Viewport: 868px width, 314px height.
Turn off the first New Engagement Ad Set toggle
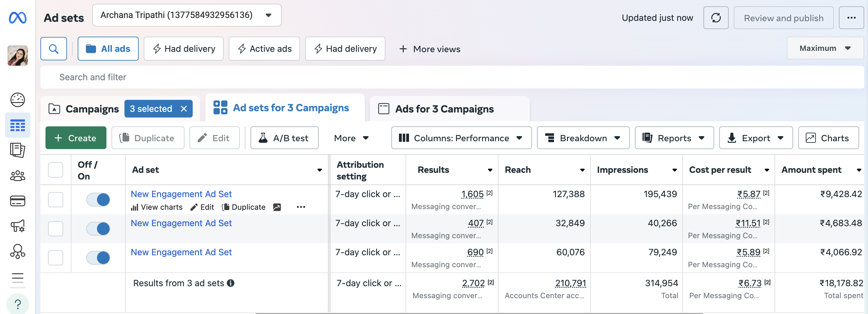click(x=98, y=199)
